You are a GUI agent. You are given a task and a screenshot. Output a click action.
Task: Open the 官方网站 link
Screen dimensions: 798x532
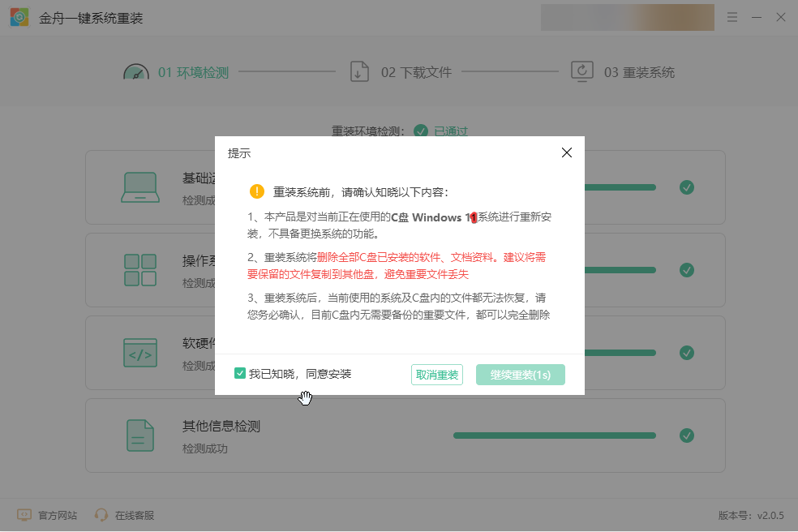click(48, 515)
